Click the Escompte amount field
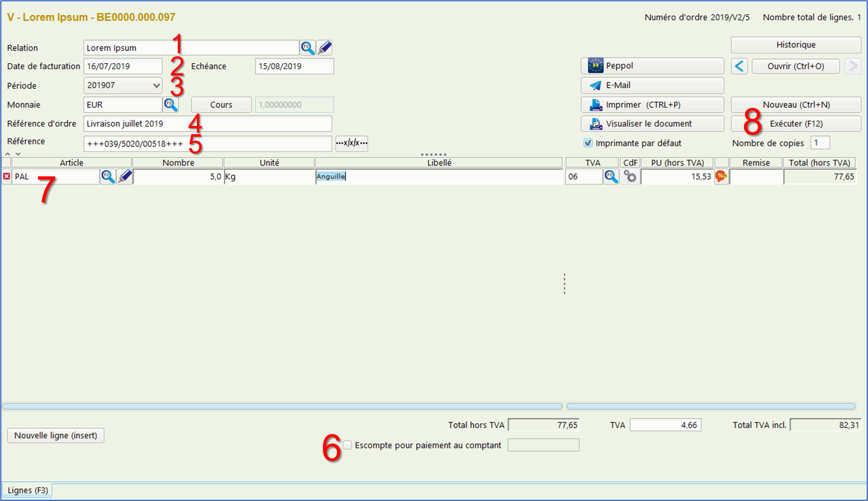Screen dimensions: 868x501 [543, 445]
